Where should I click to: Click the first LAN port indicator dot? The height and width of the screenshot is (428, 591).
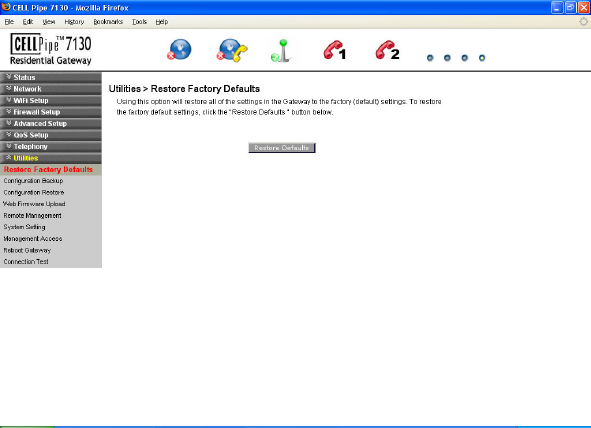pos(430,58)
